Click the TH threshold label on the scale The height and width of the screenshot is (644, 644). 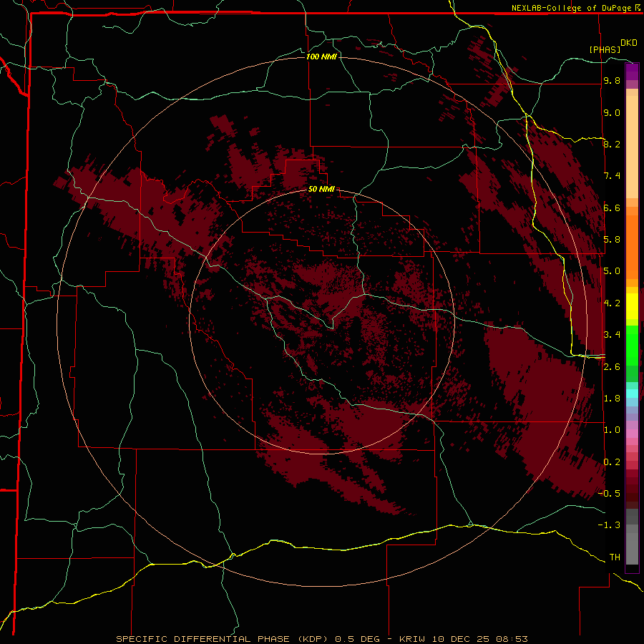pos(615,557)
